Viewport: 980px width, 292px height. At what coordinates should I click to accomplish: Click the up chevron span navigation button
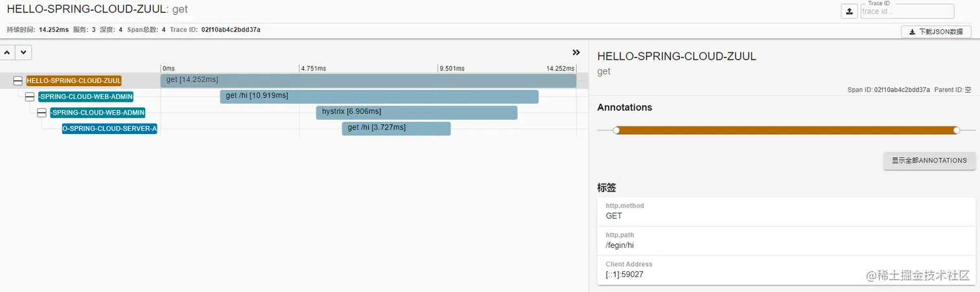tap(7, 52)
